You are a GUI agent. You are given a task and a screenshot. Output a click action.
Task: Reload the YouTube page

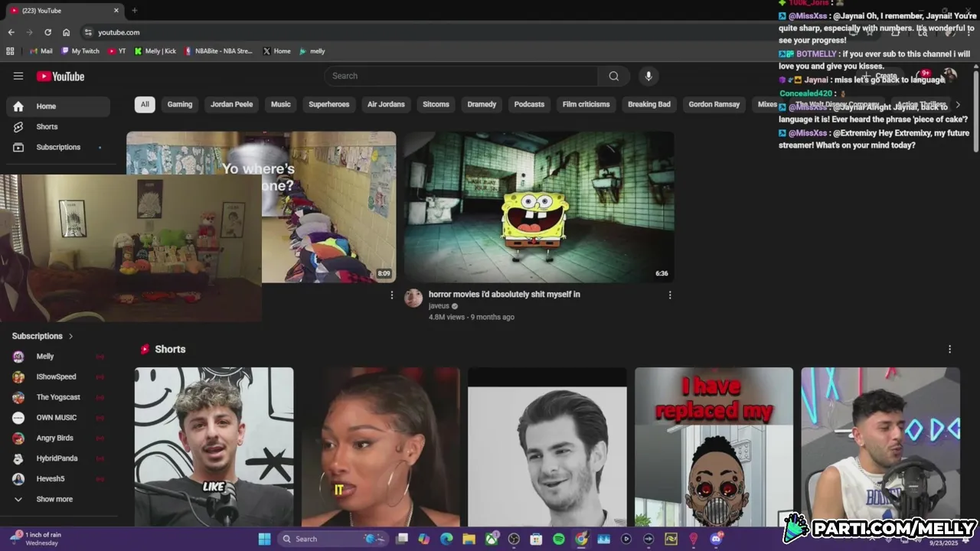click(47, 32)
